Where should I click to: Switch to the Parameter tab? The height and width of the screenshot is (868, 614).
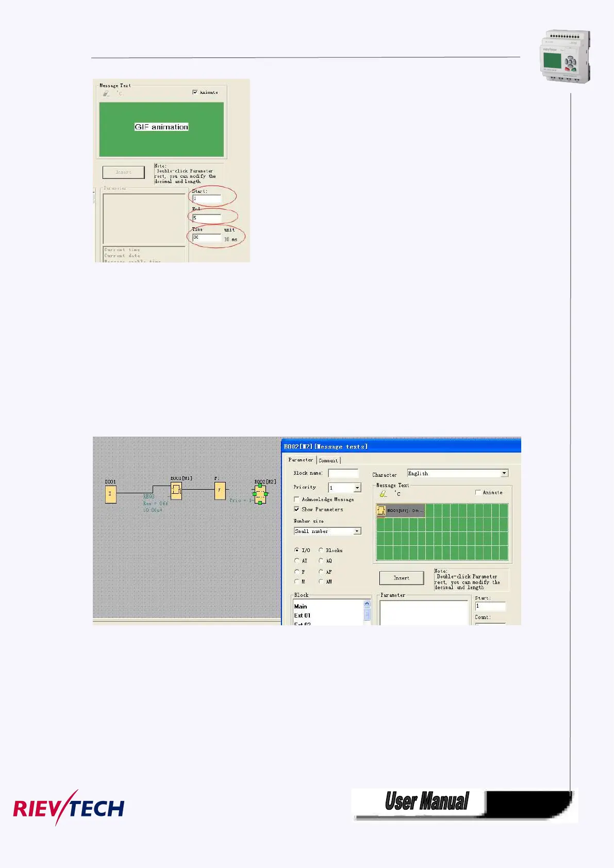tap(301, 460)
